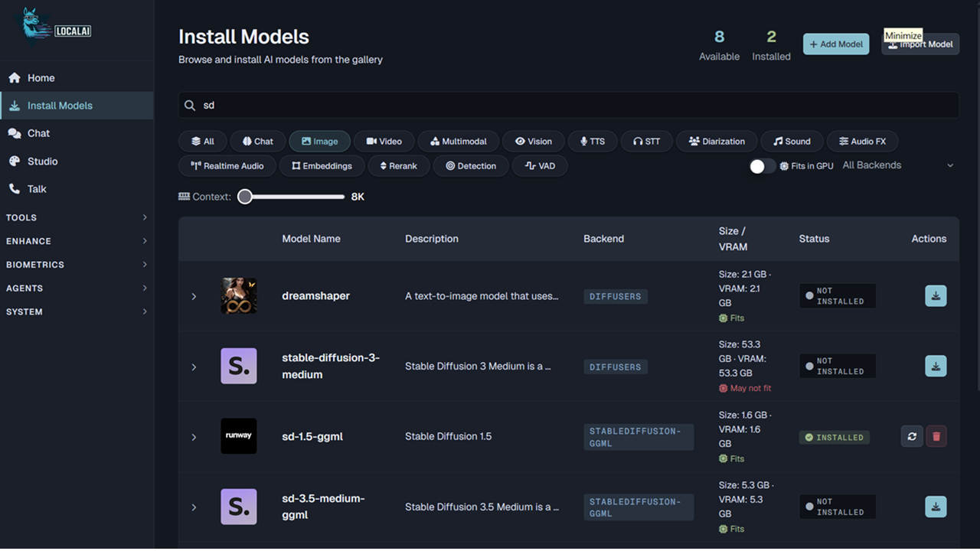Image resolution: width=980 pixels, height=551 pixels.
Task: Click the model search field
Action: [x=568, y=106]
